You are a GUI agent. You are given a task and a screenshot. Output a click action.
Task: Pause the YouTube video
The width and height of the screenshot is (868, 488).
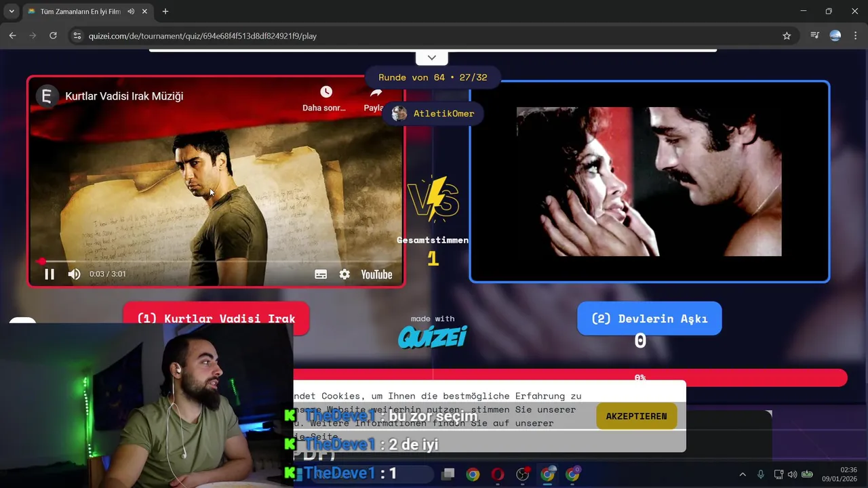[50, 274]
